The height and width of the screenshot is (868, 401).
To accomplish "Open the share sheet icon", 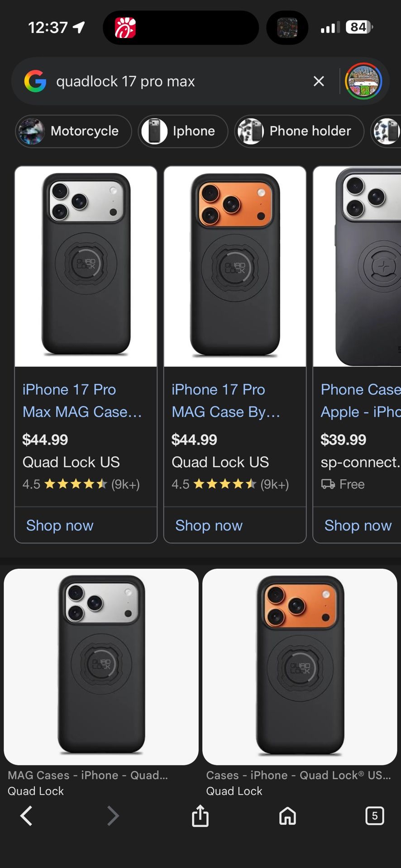I will [x=200, y=816].
